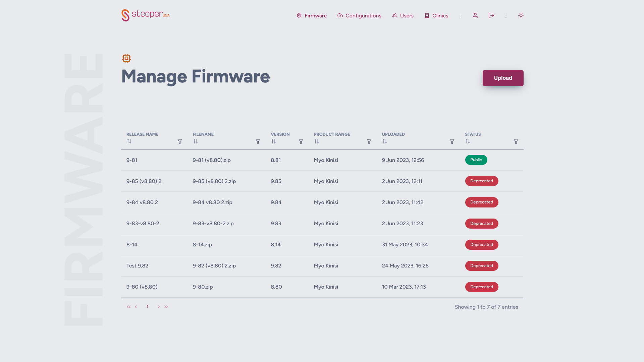The height and width of the screenshot is (362, 644).
Task: Select release name 9-85 (v8.80) 2
Action: (x=144, y=181)
